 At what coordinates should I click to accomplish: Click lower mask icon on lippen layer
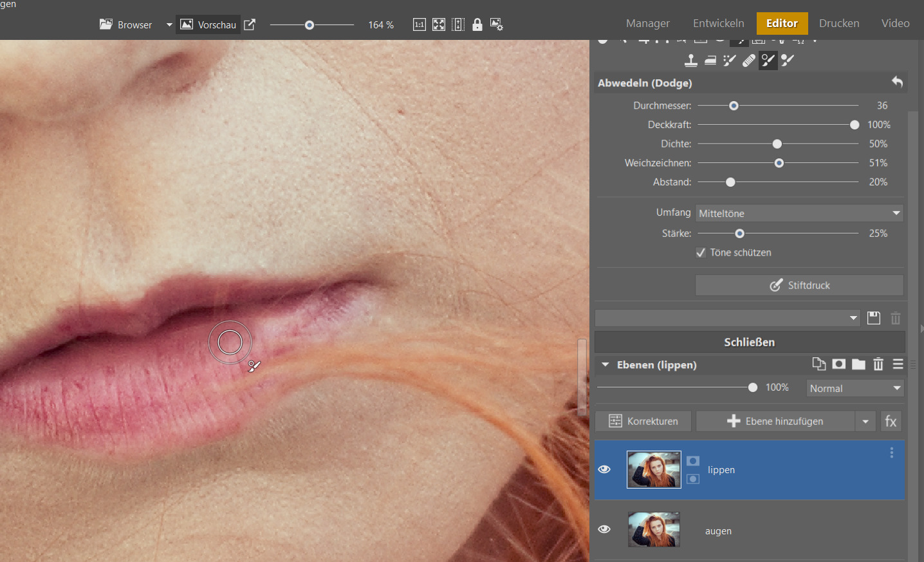pyautogui.click(x=693, y=479)
